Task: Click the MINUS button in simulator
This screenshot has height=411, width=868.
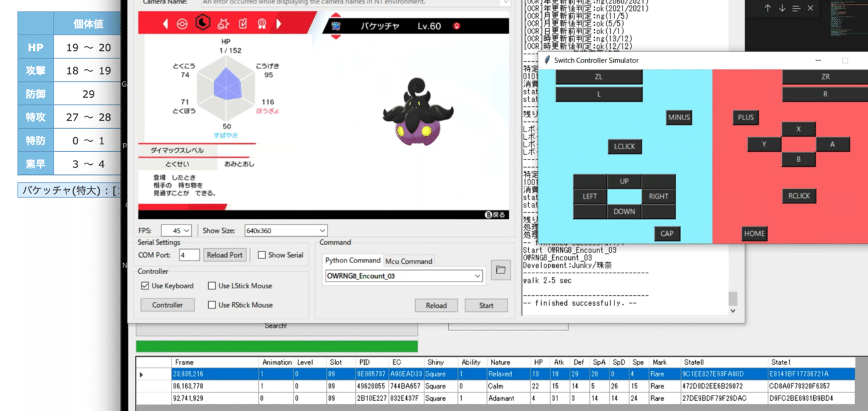Action: (678, 117)
